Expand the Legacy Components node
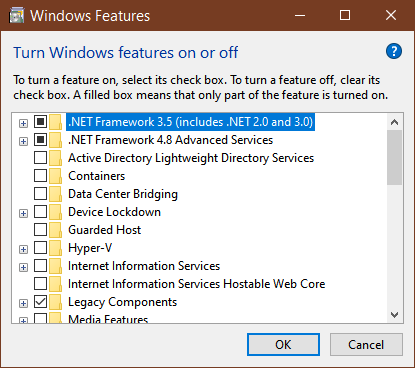This screenshot has width=415, height=368. (23, 304)
